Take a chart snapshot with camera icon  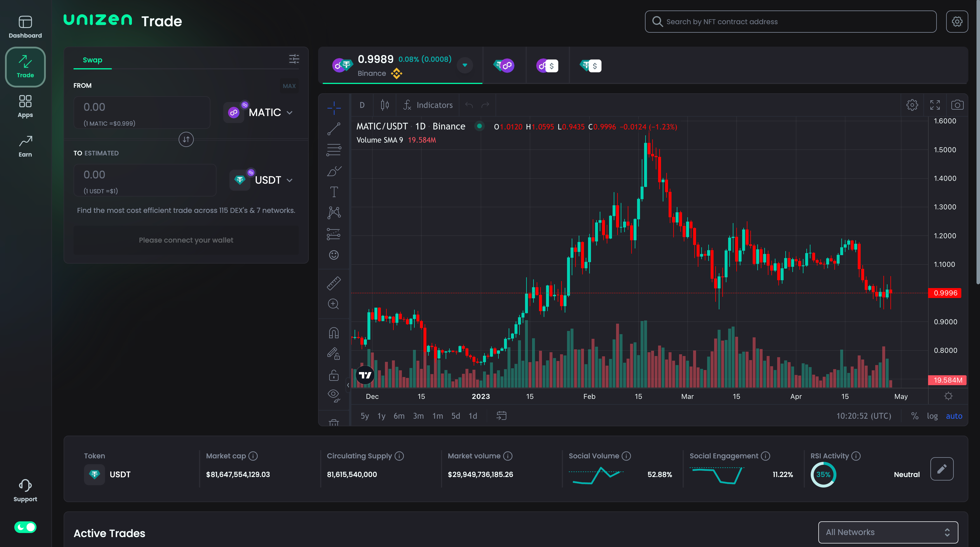click(957, 105)
